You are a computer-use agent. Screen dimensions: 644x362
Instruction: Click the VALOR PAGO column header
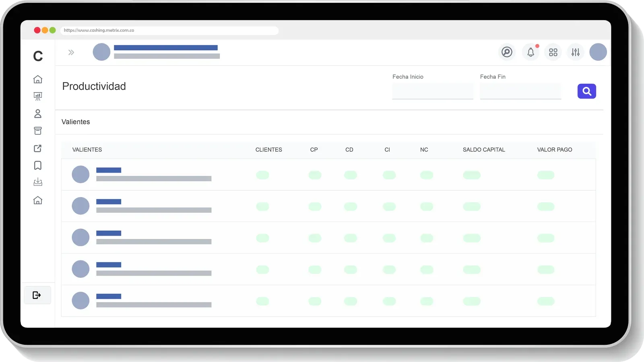click(x=554, y=150)
